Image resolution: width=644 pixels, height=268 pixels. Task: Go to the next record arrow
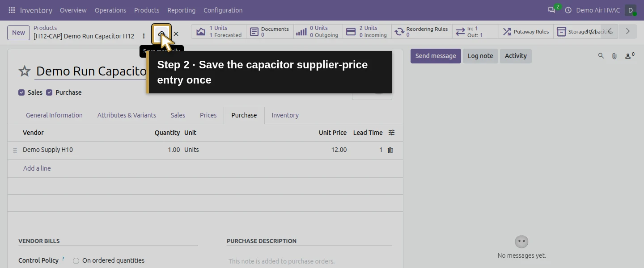[628, 31]
